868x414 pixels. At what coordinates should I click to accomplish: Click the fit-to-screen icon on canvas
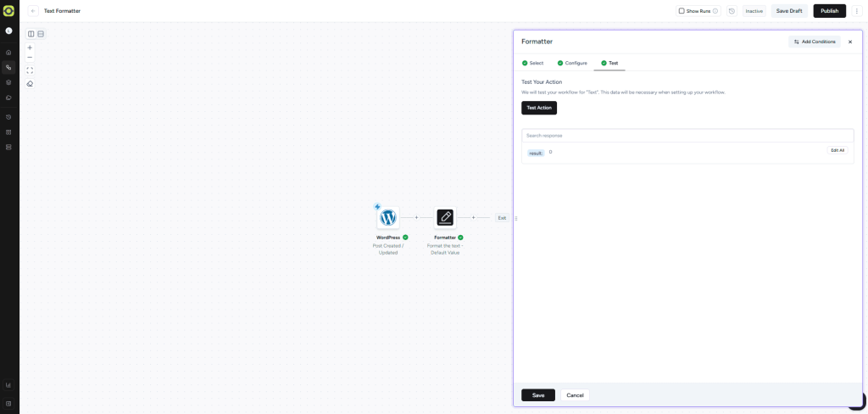30,70
